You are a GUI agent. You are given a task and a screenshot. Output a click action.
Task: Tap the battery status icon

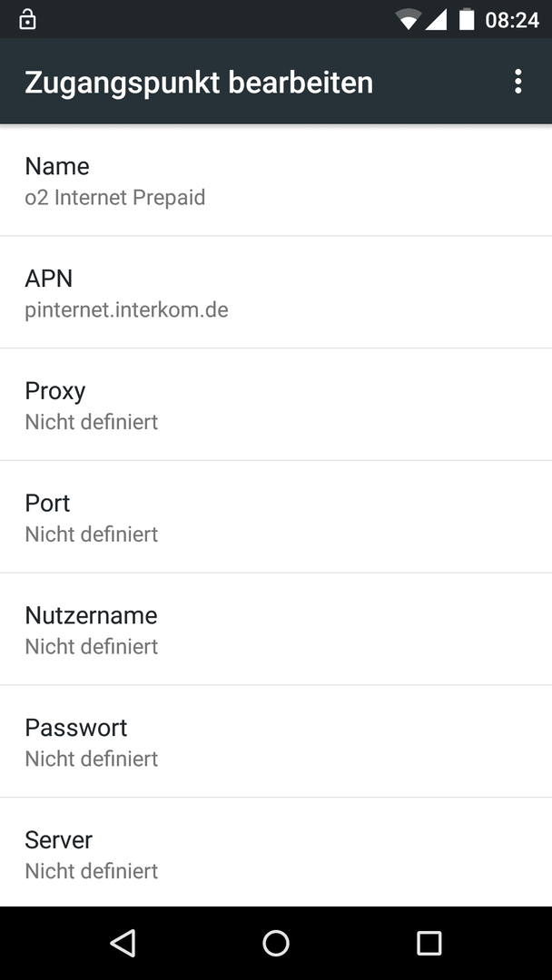[x=467, y=19]
